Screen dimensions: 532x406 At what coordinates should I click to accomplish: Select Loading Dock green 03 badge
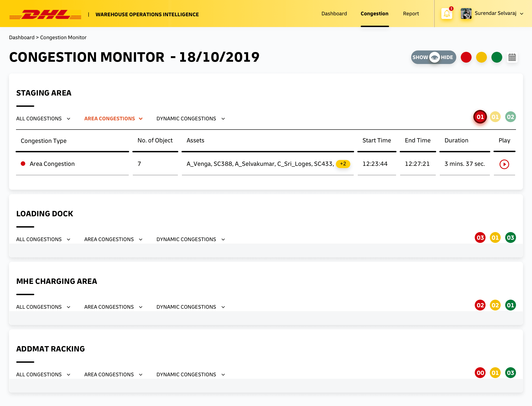click(510, 237)
